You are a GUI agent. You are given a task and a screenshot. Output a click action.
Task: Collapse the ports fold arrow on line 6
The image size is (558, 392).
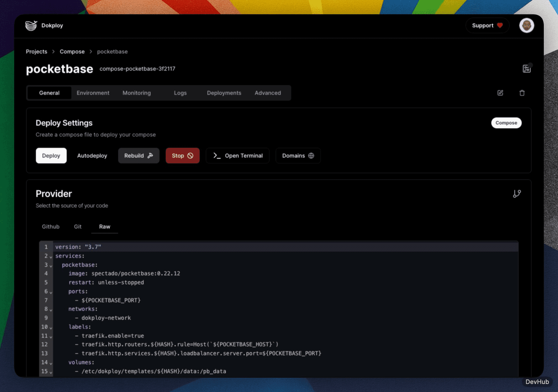51,292
